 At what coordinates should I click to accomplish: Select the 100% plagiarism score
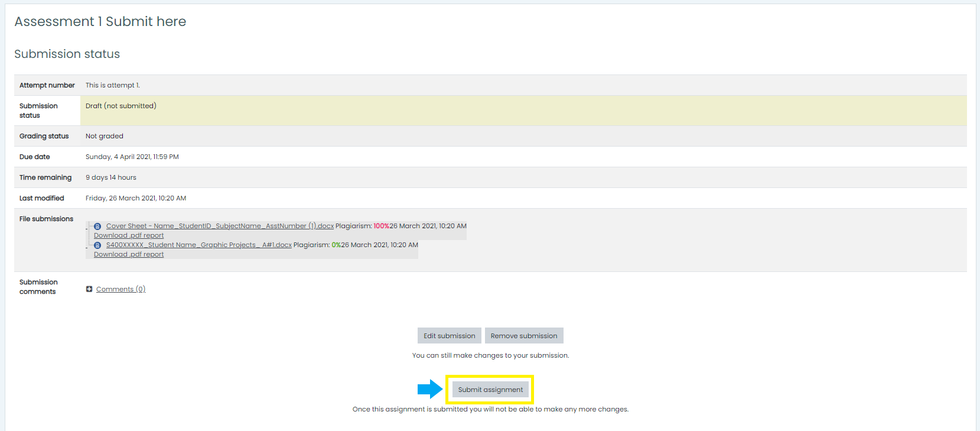(381, 226)
